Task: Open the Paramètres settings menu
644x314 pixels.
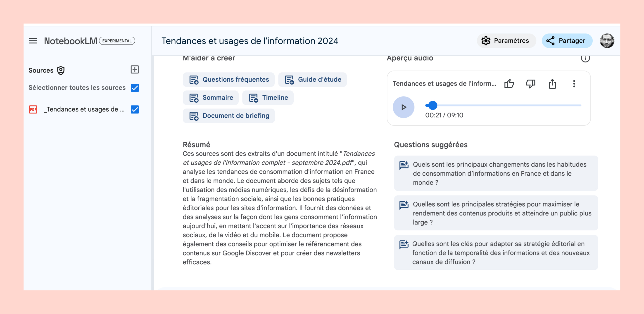Action: click(x=506, y=41)
